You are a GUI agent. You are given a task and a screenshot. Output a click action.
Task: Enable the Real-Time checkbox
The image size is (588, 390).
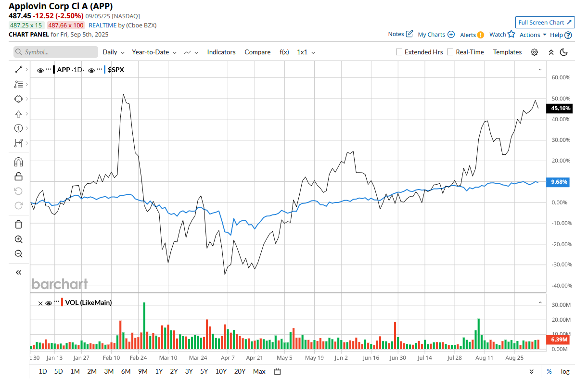(450, 52)
